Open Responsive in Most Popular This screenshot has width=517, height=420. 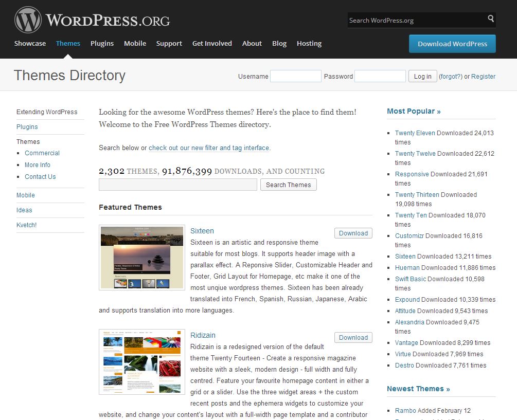coord(412,174)
